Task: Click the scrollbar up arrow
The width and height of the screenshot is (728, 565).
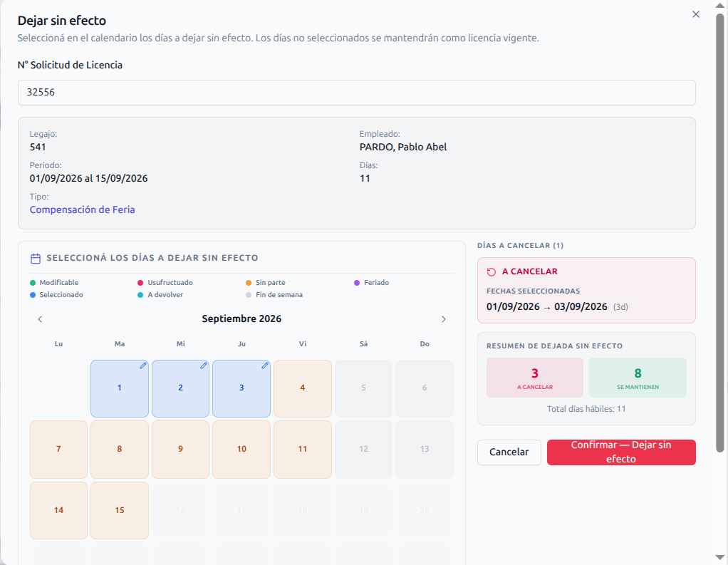Action: [x=719, y=5]
